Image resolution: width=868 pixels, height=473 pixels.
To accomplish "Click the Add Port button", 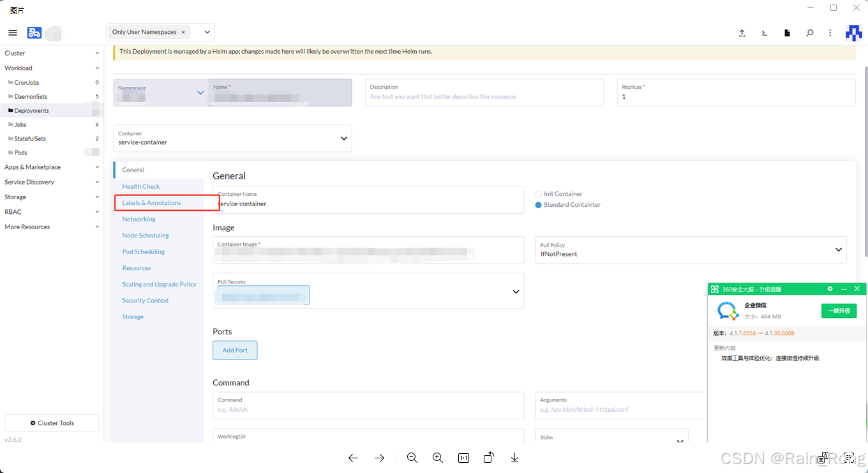I will tap(235, 350).
